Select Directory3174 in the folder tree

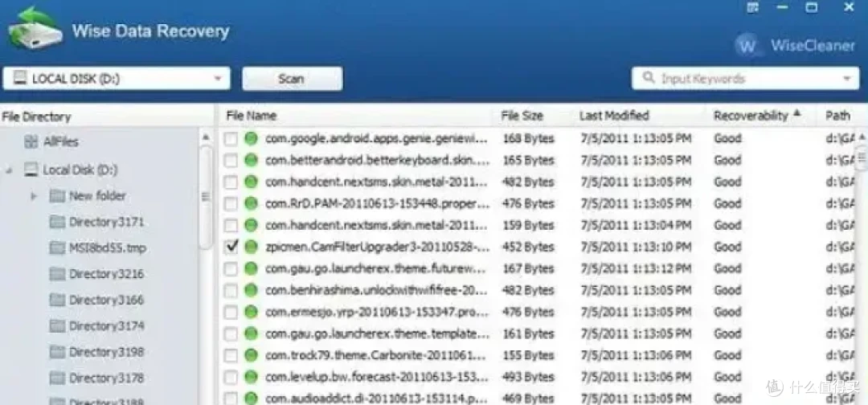tap(106, 326)
